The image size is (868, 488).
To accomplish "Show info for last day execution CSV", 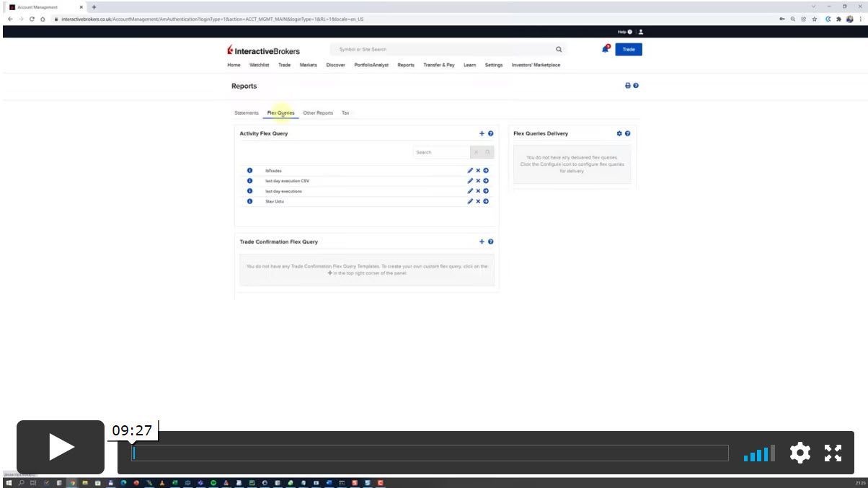I will (249, 181).
